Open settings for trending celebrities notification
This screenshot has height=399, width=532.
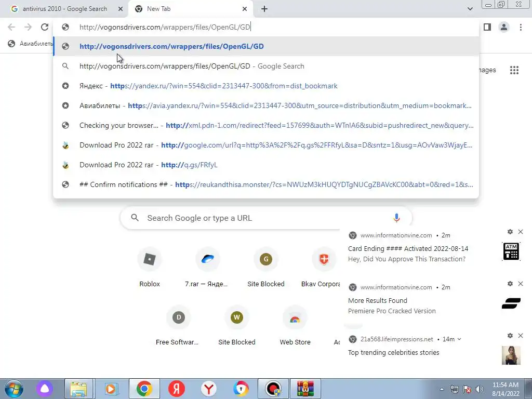click(x=510, y=336)
